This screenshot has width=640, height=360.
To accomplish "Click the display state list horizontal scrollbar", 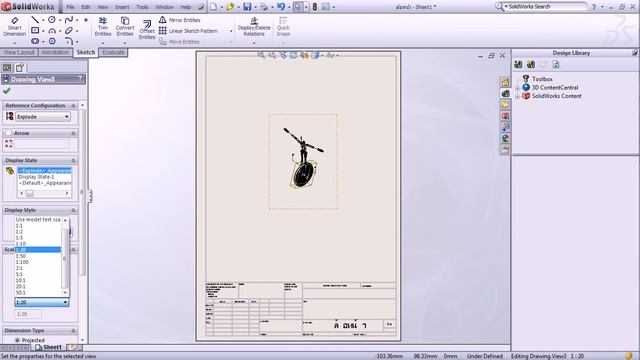I will pyautogui.click(x=44, y=193).
